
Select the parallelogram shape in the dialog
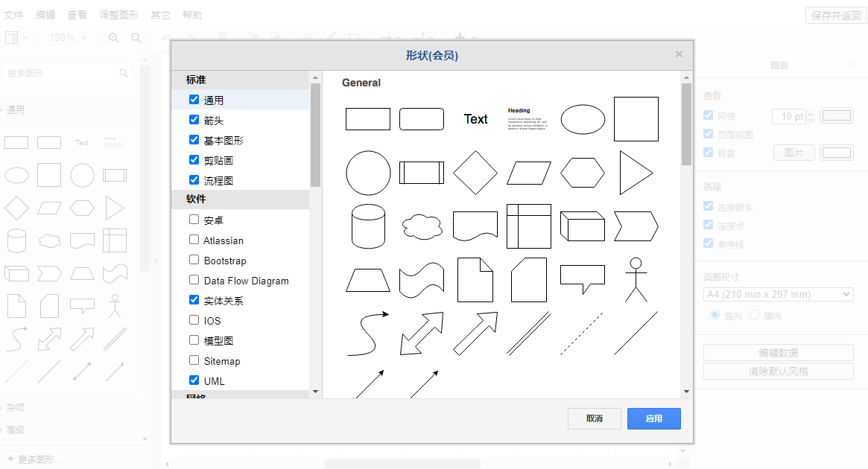(529, 173)
